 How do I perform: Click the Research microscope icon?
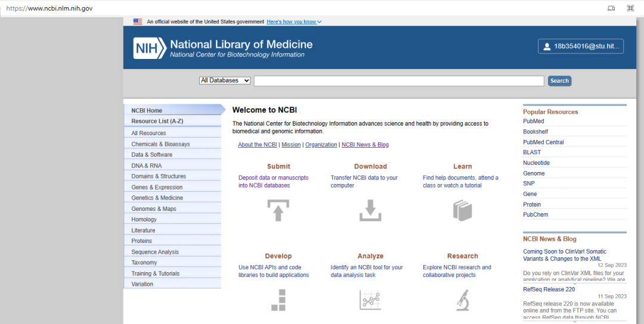coord(463,300)
